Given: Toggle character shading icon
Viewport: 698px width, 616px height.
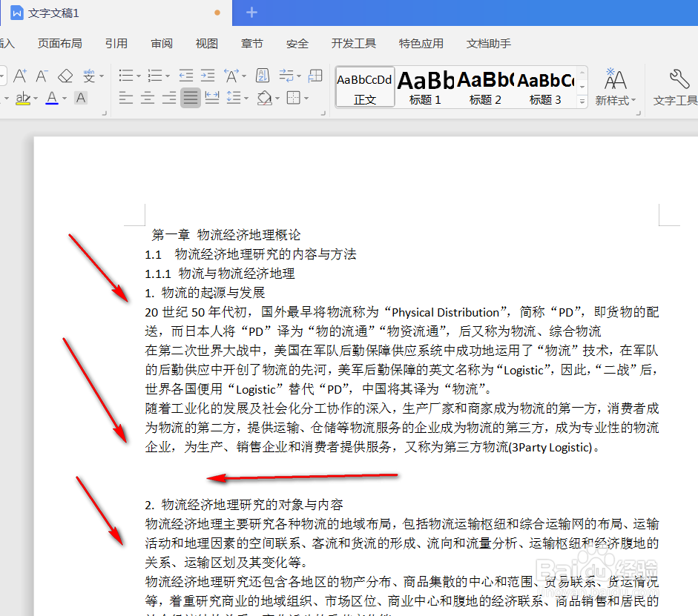Looking at the screenshot, I should 81,98.
